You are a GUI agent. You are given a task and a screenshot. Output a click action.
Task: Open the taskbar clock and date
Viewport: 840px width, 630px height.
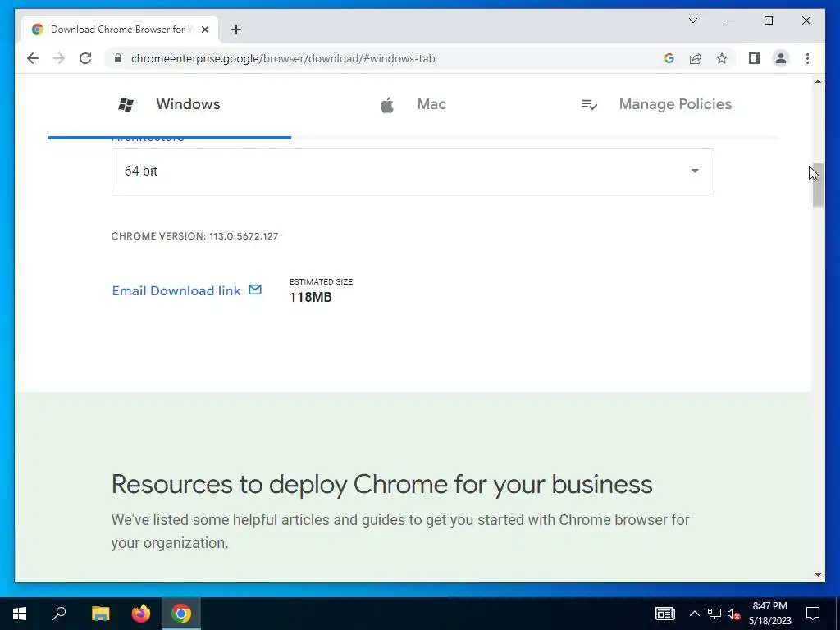point(769,614)
